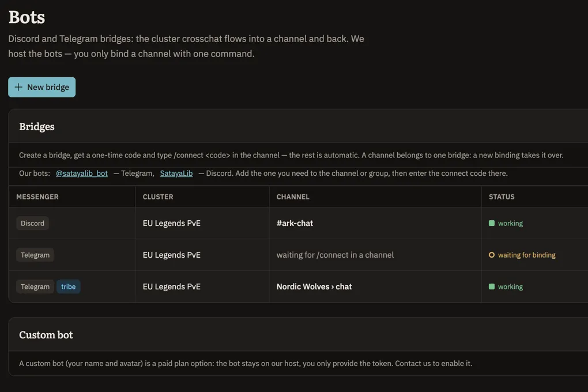Click the waiting for /connect in a channel text
This screenshot has width=588, height=392.
point(336,255)
